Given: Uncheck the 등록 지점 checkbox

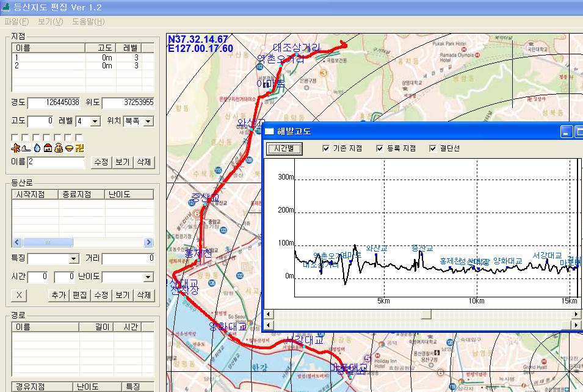Looking at the screenshot, I should pyautogui.click(x=380, y=148).
